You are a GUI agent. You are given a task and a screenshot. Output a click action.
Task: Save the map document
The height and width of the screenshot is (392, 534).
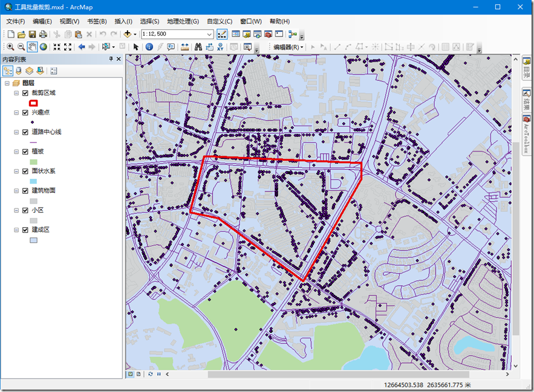click(32, 34)
